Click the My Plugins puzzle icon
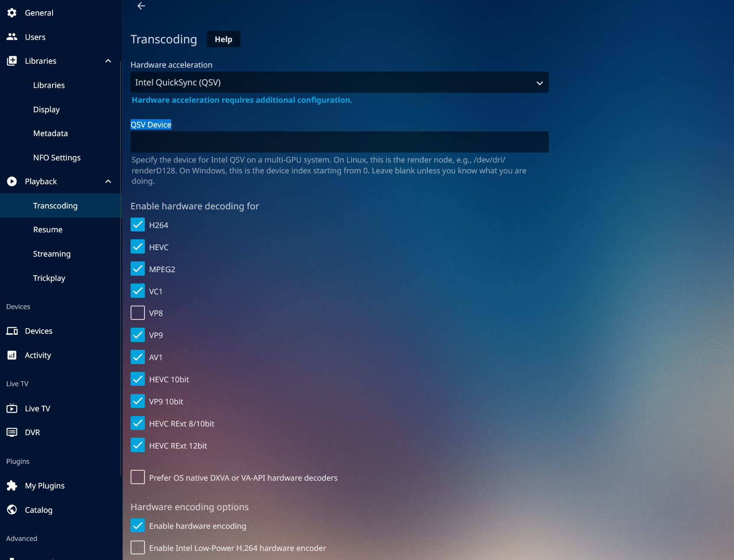 click(12, 486)
